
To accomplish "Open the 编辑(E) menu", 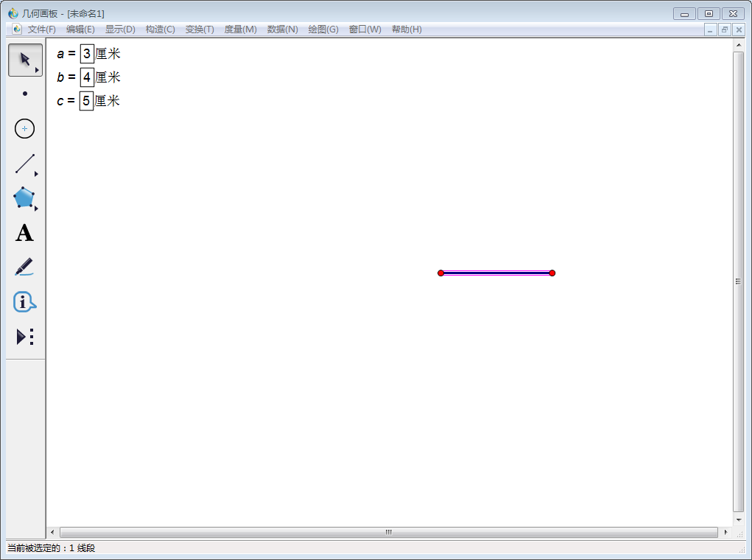I will pyautogui.click(x=80, y=29).
